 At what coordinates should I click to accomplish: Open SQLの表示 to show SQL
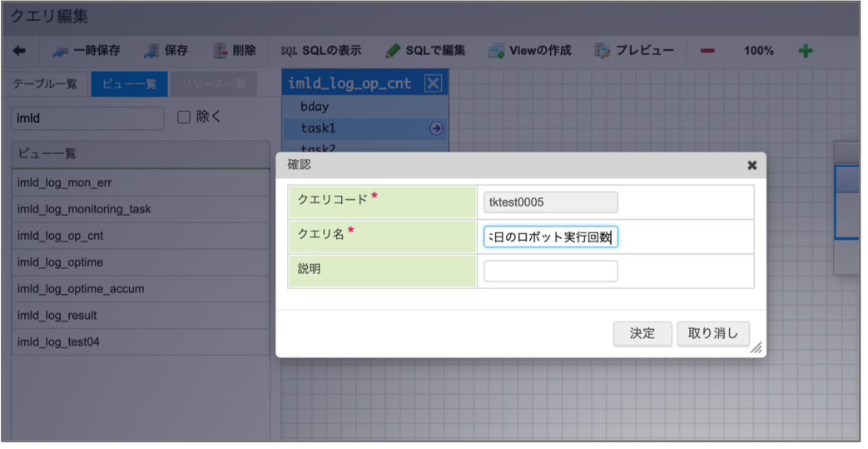click(x=320, y=51)
